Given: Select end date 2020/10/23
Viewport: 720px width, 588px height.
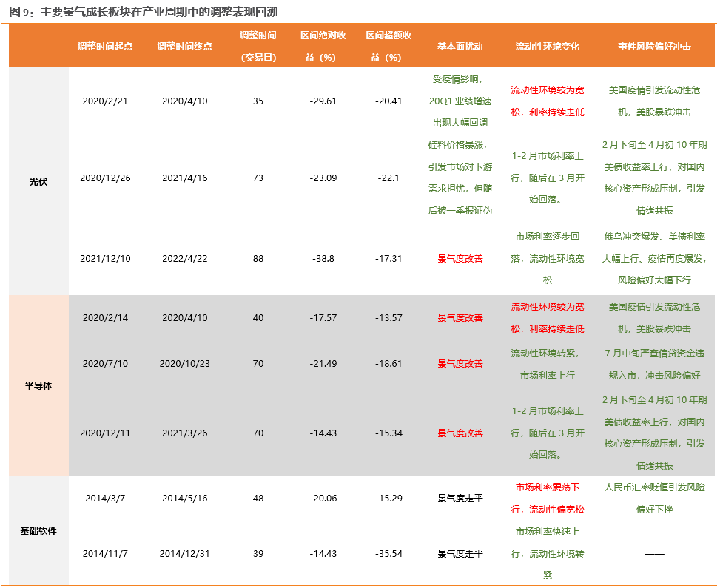Looking at the screenshot, I should (184, 364).
